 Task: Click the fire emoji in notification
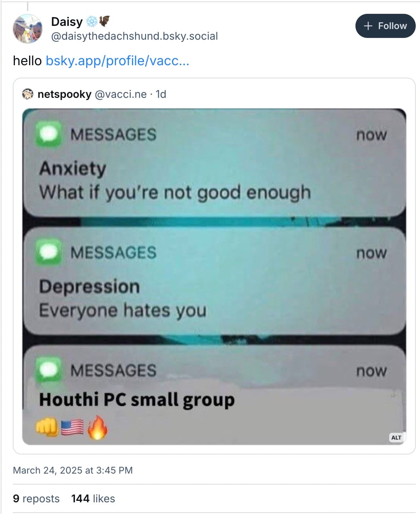coord(97,428)
